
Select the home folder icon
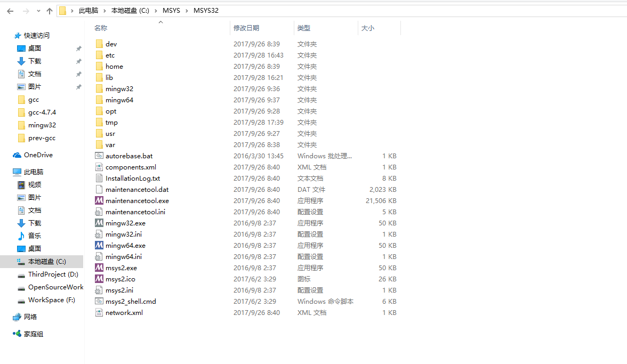(x=99, y=66)
